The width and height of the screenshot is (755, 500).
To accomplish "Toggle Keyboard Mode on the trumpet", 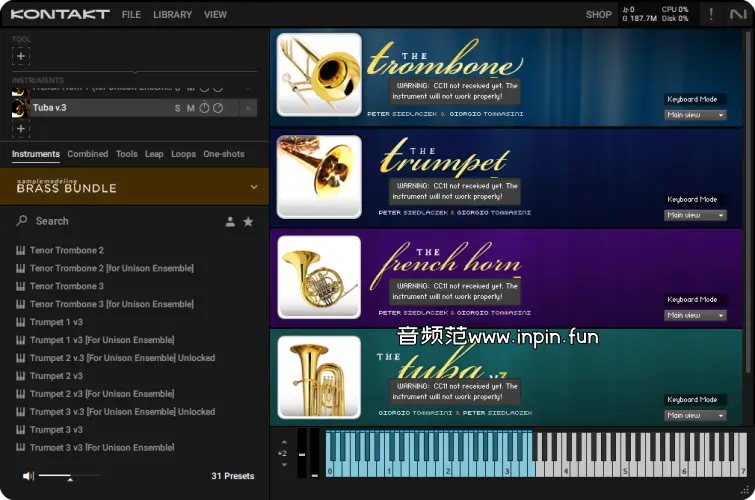I will [x=692, y=199].
